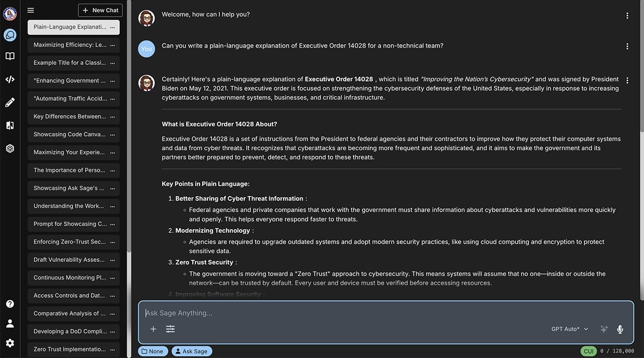Start a New Chat
This screenshot has width=644, height=358.
tap(101, 10)
